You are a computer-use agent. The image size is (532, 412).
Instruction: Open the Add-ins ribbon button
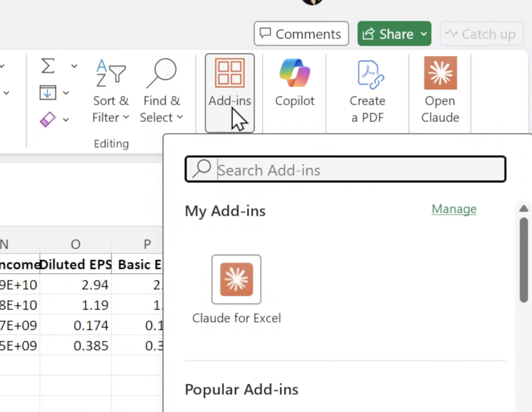click(x=230, y=93)
